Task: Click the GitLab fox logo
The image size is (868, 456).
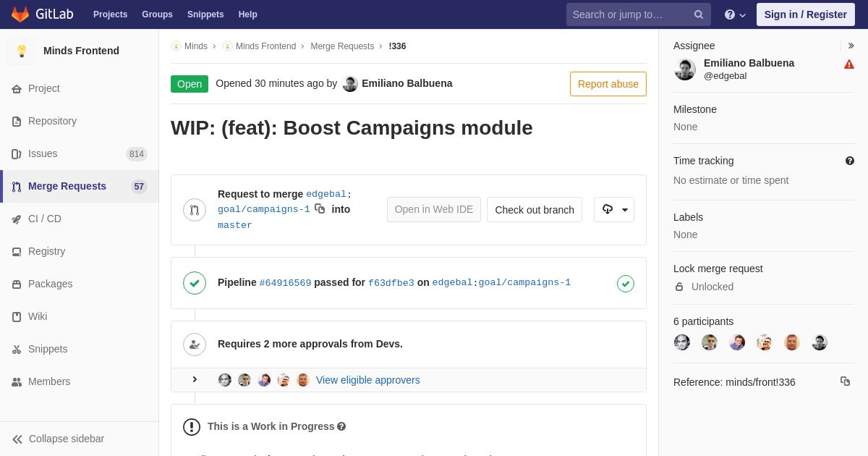Action: coord(20,14)
